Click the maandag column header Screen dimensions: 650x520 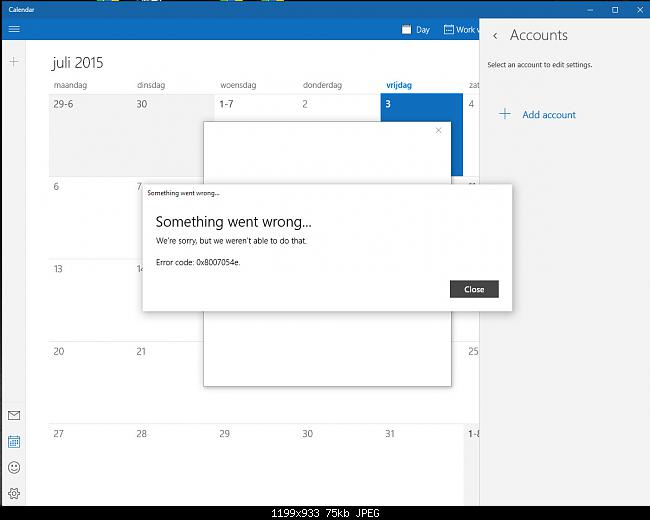click(x=70, y=85)
